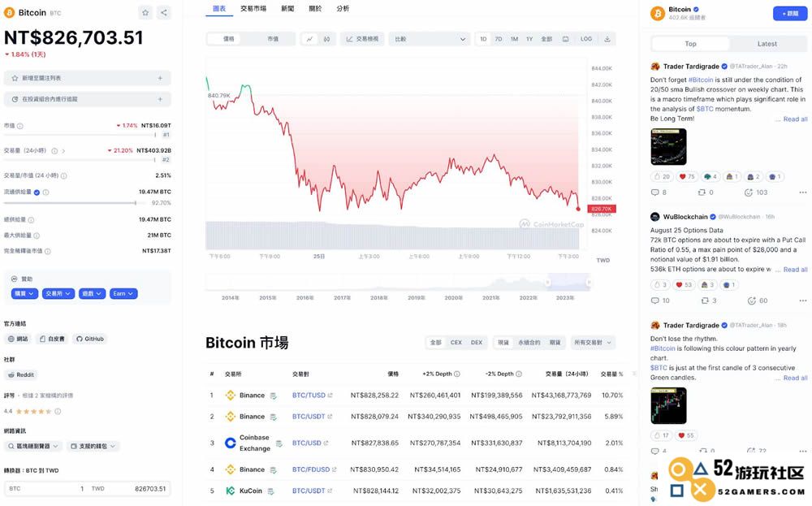Switch to the Latest feed tab

[x=767, y=44]
